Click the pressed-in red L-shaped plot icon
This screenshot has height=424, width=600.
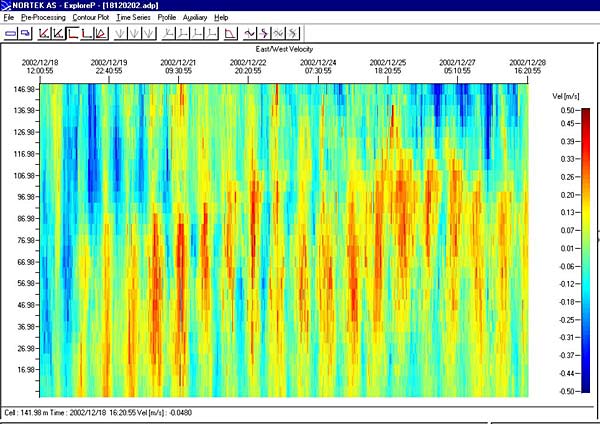coord(73,34)
